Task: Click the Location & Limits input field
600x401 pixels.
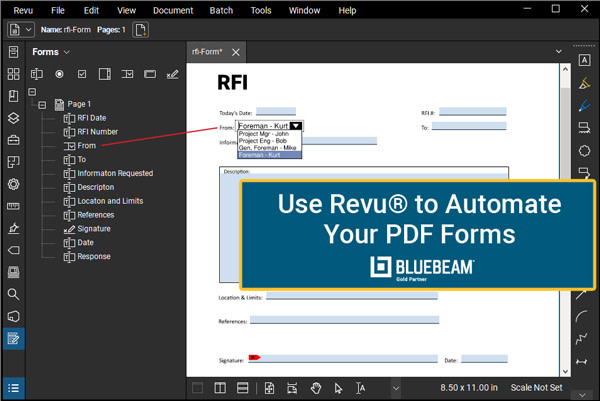Action: [352, 296]
